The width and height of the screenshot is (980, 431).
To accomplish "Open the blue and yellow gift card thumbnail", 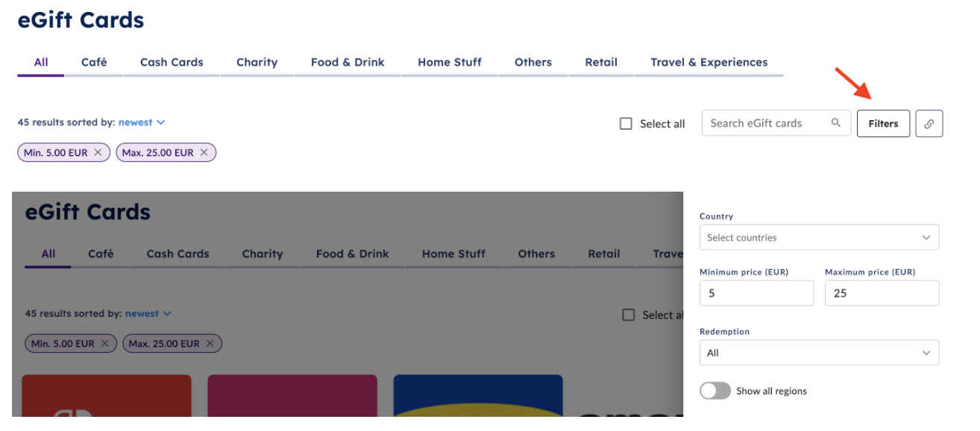I will click(x=478, y=395).
